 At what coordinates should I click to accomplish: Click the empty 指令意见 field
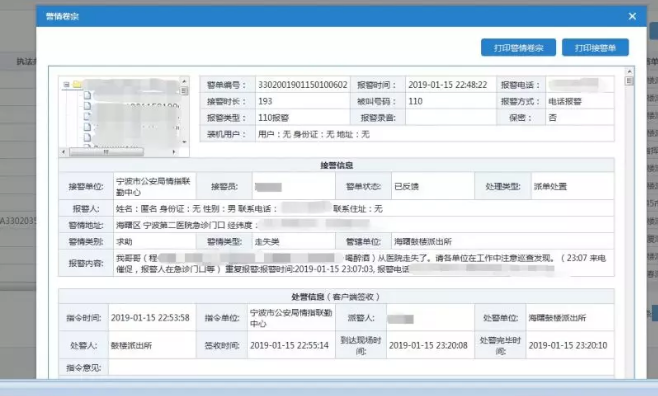[x=361, y=367]
